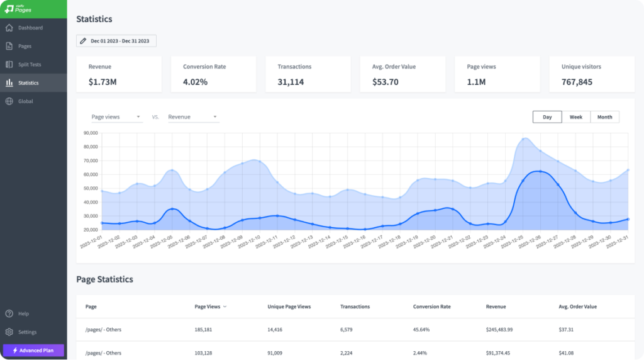The image size is (644, 360).
Task: Click the Conversion Rate table column header
Action: [x=431, y=307]
